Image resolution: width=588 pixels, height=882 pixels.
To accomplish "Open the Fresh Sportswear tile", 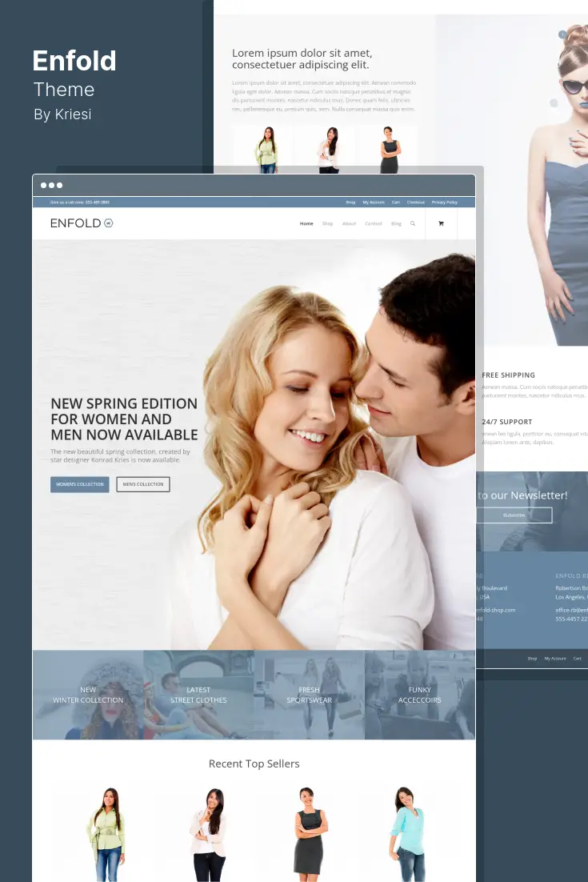I will pos(309,695).
